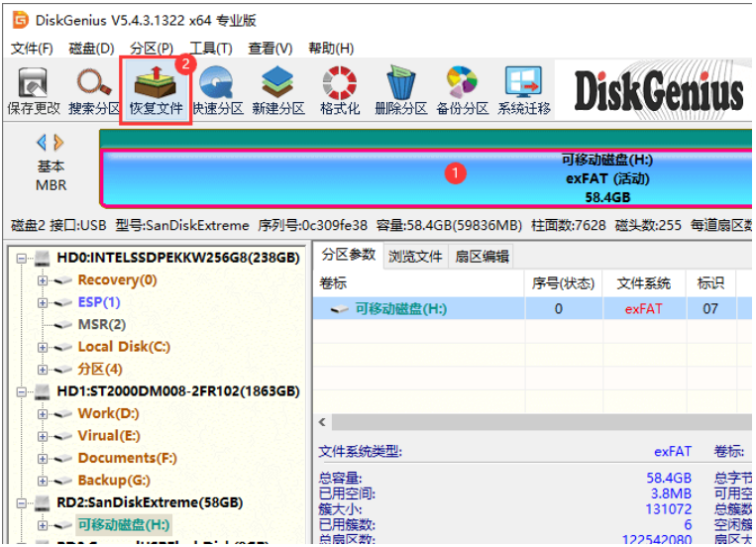Open the 搜索分区 search partition tool
The width and height of the screenshot is (756, 547).
(x=94, y=91)
